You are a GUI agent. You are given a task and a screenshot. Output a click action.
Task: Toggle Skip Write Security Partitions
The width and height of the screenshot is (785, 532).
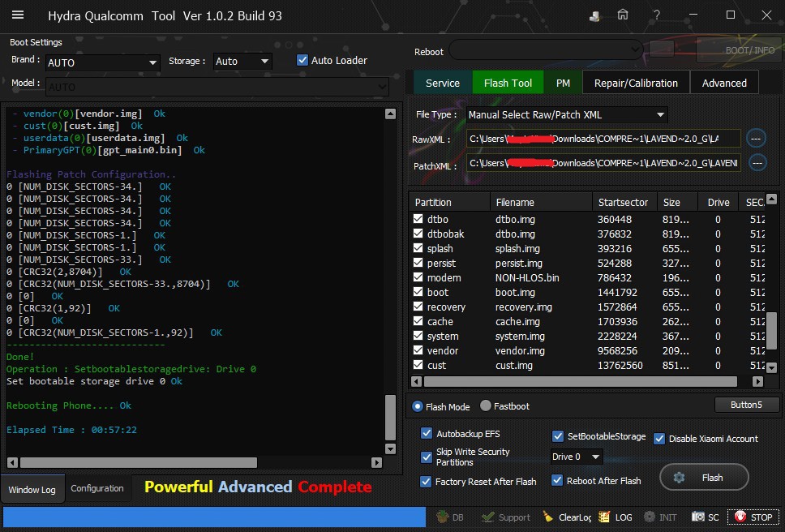pos(426,457)
